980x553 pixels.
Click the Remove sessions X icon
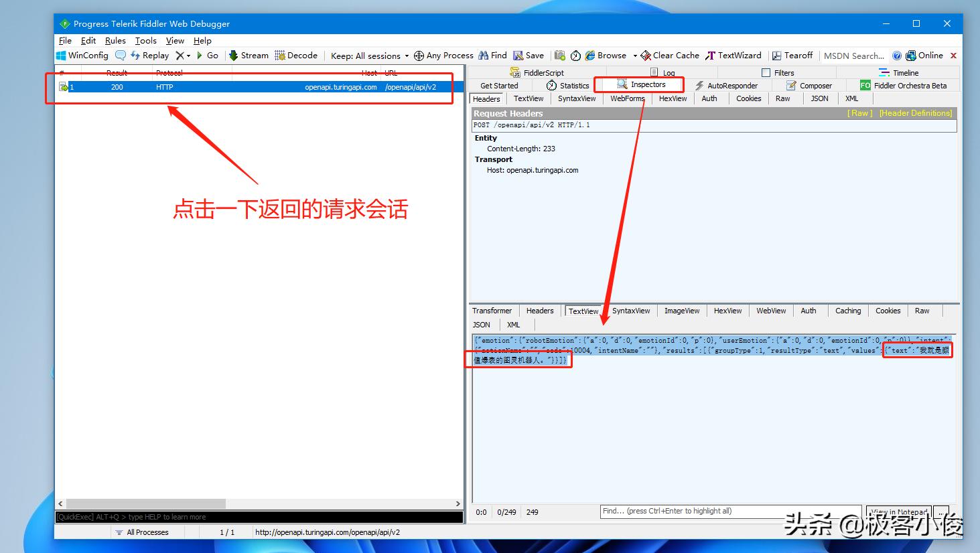coord(180,56)
